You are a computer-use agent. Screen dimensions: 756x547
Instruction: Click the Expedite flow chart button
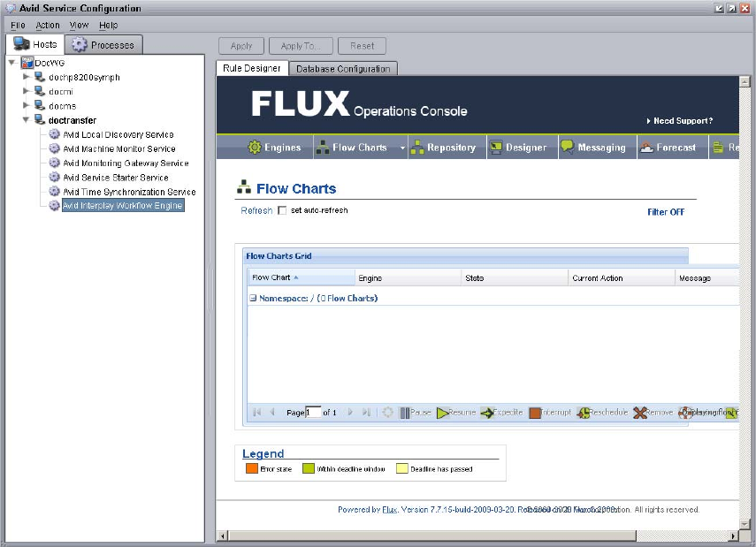502,413
